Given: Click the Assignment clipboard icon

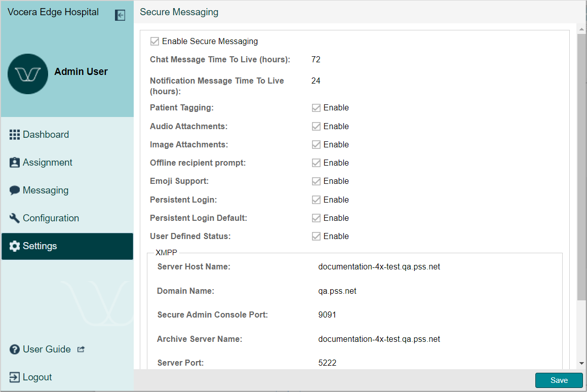Looking at the screenshot, I should click(15, 163).
